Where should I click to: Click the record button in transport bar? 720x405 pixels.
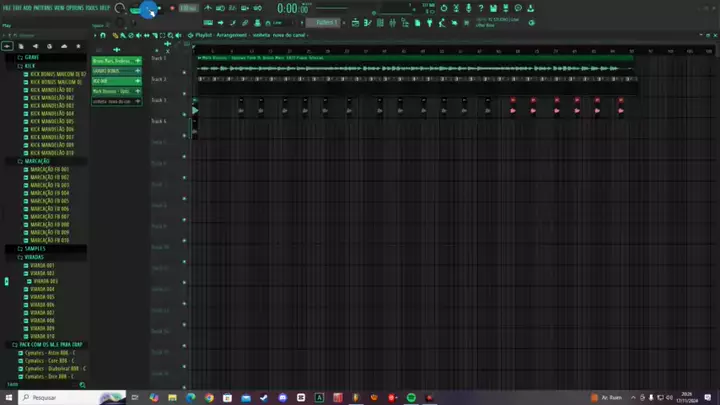click(x=172, y=8)
